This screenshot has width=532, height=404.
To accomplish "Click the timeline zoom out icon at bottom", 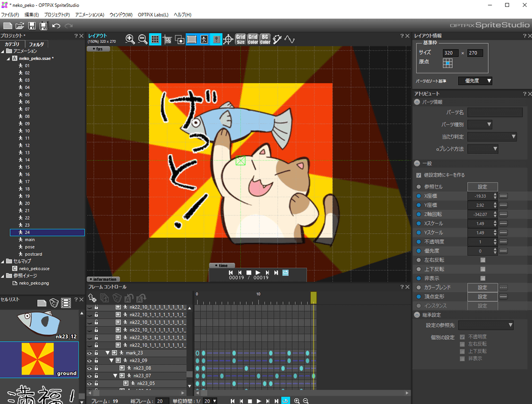I will tap(306, 401).
